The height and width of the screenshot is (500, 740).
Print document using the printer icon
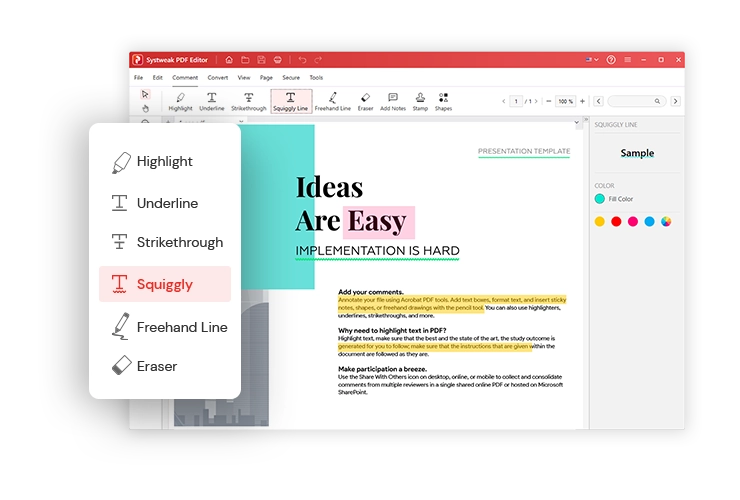(278, 59)
